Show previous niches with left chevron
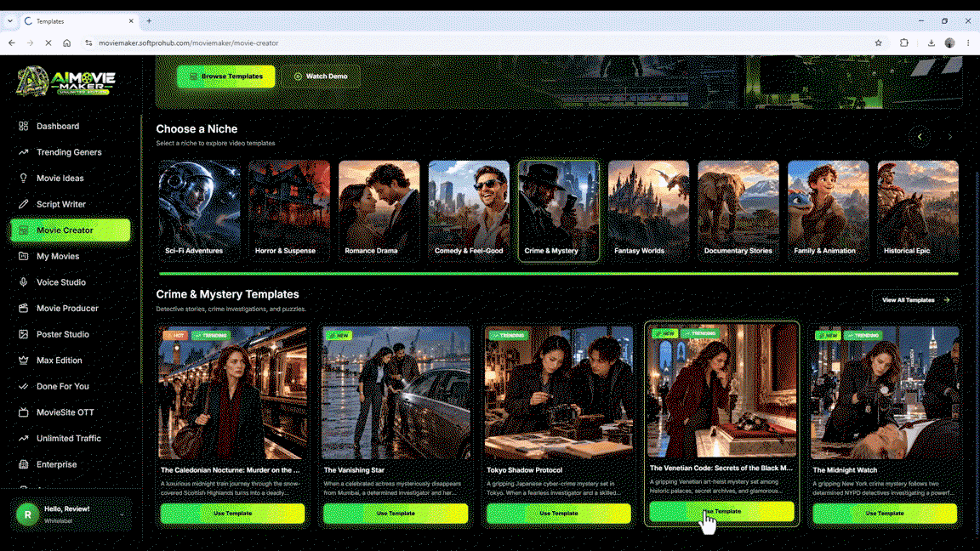 coord(920,136)
